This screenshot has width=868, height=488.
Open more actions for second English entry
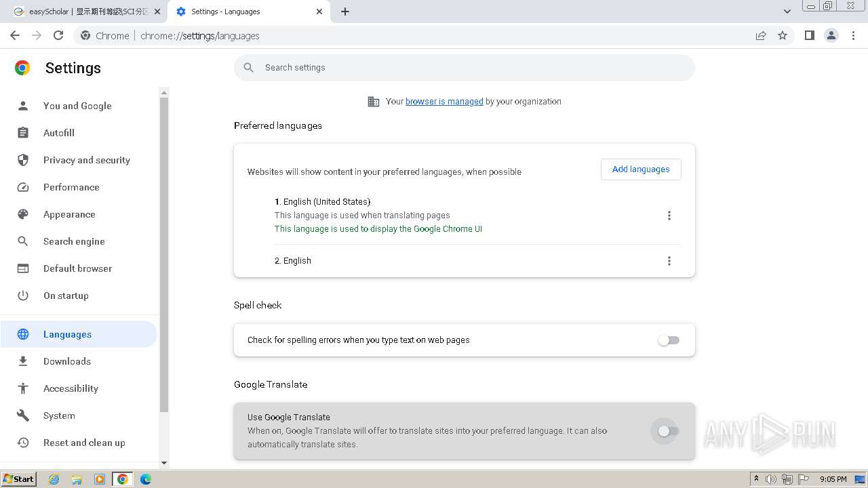[669, 261]
